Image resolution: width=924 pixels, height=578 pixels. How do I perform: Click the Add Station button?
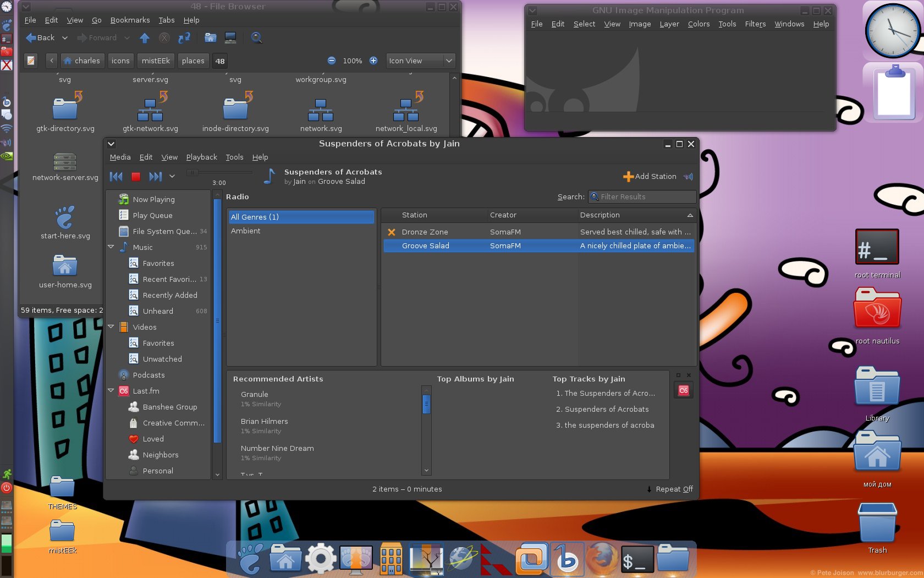pos(650,177)
